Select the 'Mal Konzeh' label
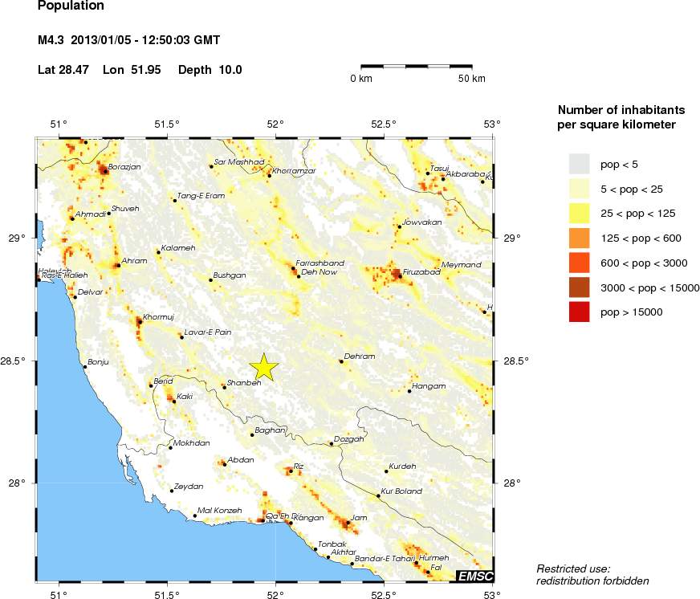This screenshot has height=599, width=700. [220, 510]
